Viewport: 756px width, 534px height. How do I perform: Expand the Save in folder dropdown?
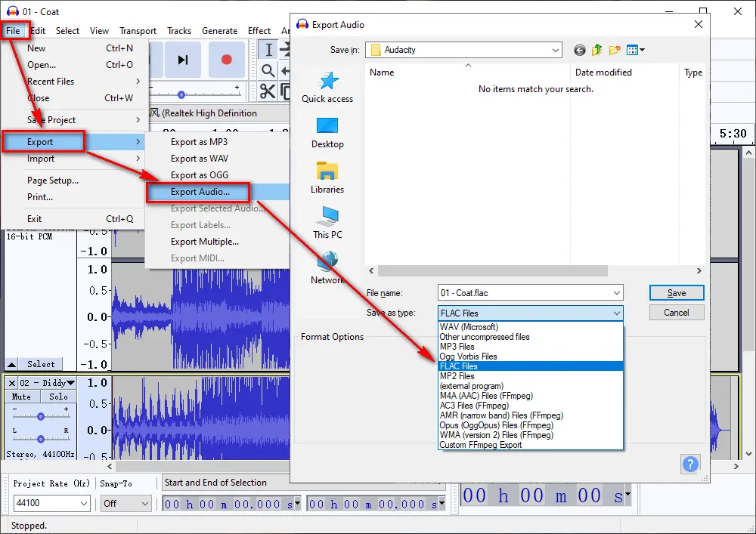coord(556,50)
